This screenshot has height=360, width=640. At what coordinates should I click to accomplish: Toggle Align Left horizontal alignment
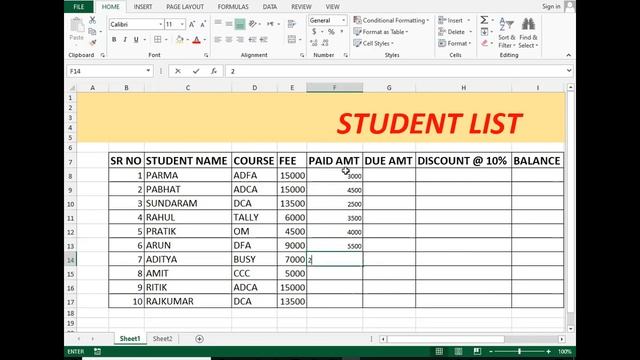tap(218, 40)
